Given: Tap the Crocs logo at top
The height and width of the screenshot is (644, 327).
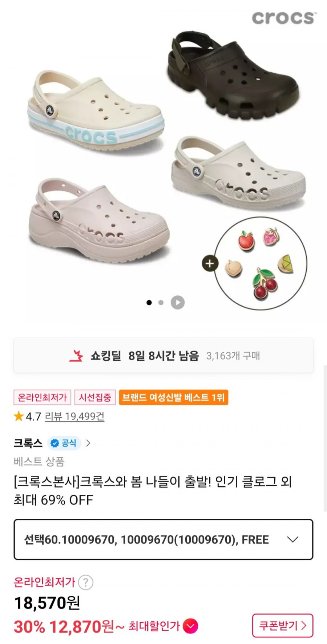Looking at the screenshot, I should pos(284,18).
